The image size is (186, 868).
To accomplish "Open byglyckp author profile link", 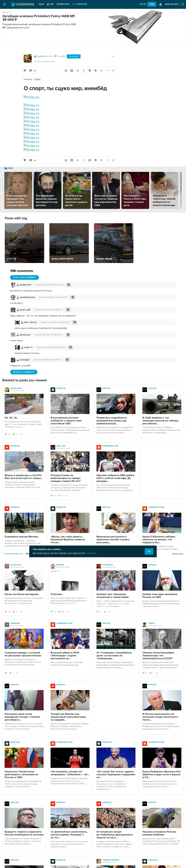I will tap(42, 56).
